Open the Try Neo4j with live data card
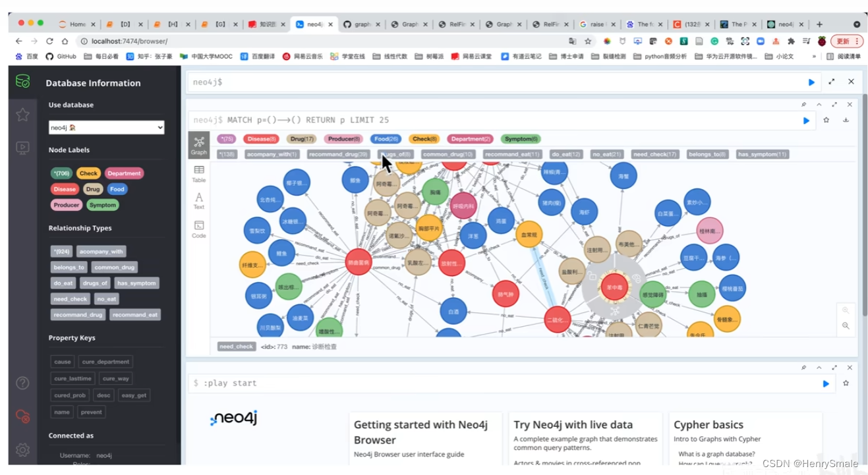Screen dimensions: 868x475 click(x=586, y=438)
